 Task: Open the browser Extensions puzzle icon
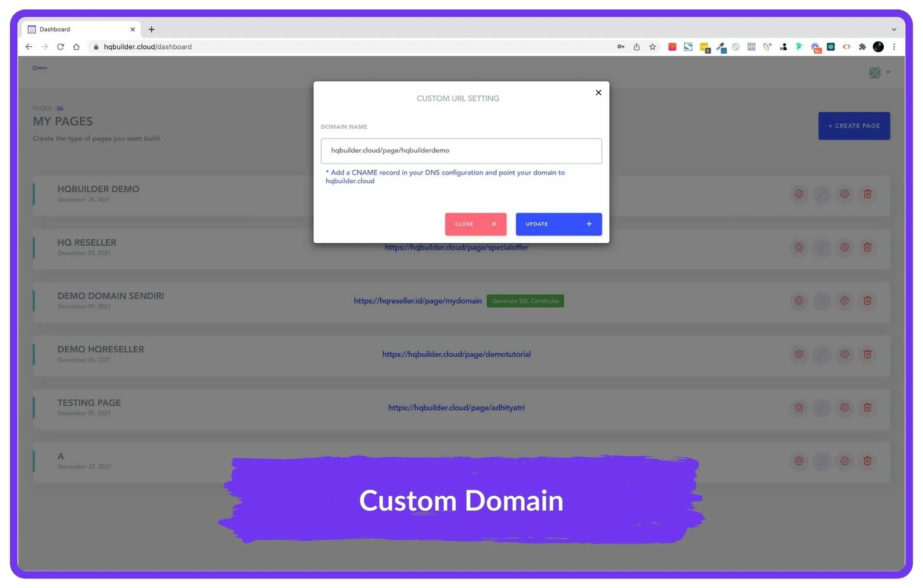pos(862,47)
